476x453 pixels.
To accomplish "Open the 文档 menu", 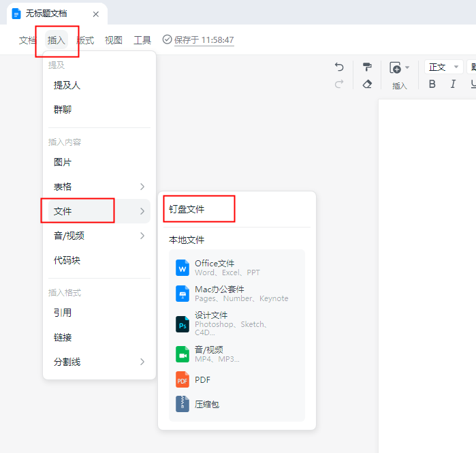I will tap(28, 40).
